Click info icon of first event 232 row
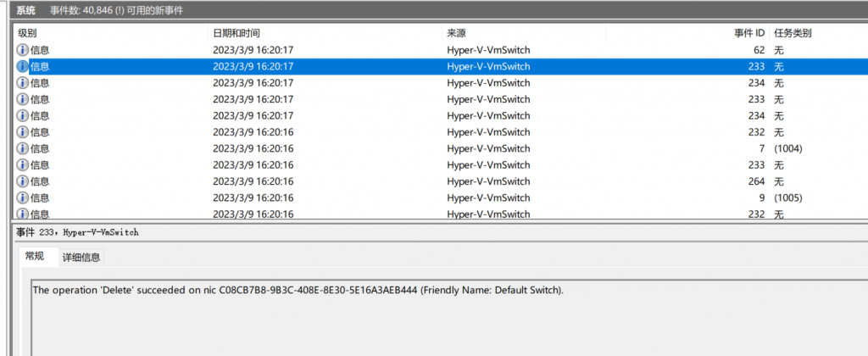The width and height of the screenshot is (868, 356). pos(23,132)
